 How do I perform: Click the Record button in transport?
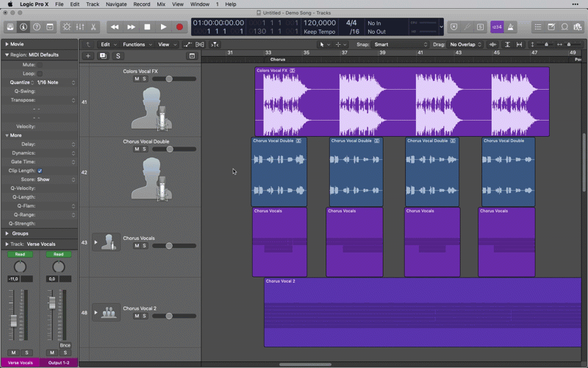point(179,27)
